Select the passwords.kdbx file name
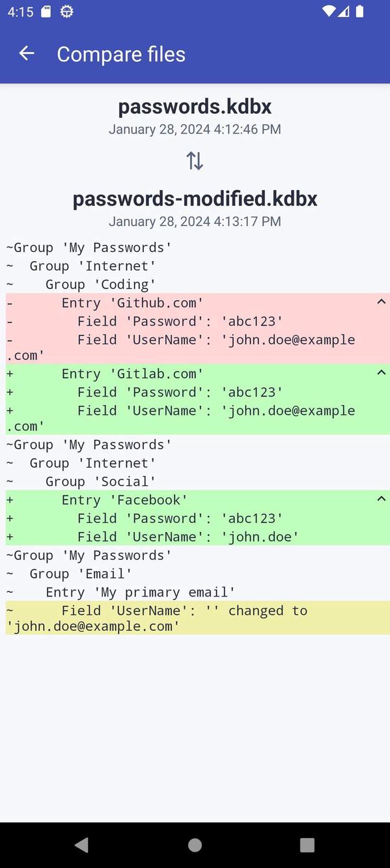 tap(194, 106)
